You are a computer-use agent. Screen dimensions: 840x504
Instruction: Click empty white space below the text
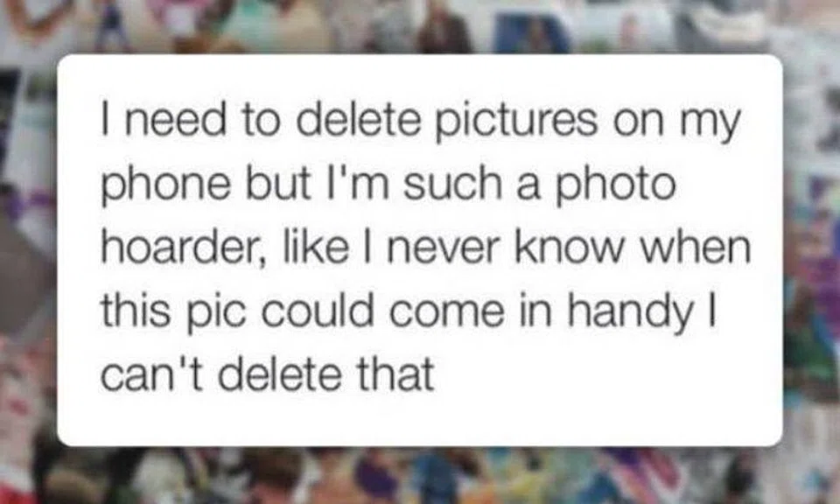419,421
